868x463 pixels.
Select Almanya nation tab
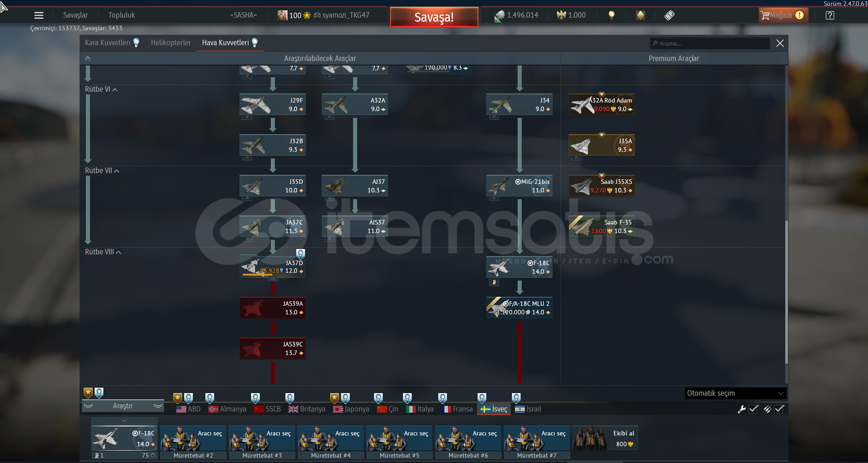tap(227, 409)
